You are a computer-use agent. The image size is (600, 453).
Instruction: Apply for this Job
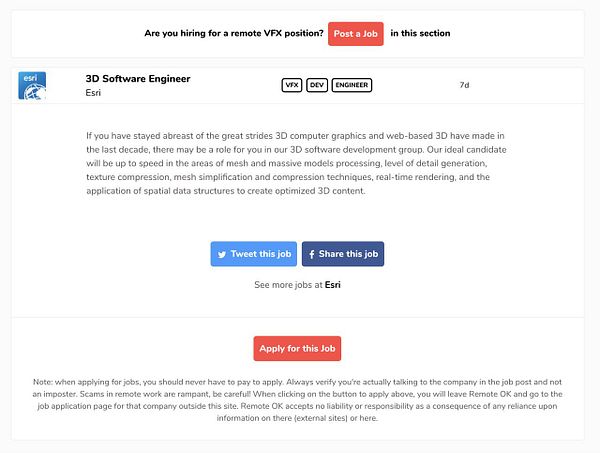pyautogui.click(x=299, y=349)
